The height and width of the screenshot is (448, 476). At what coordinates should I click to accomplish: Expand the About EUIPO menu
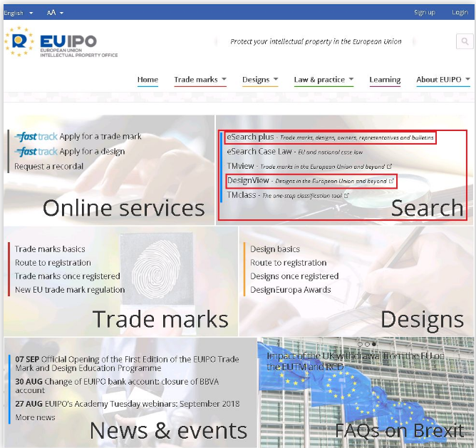click(443, 80)
